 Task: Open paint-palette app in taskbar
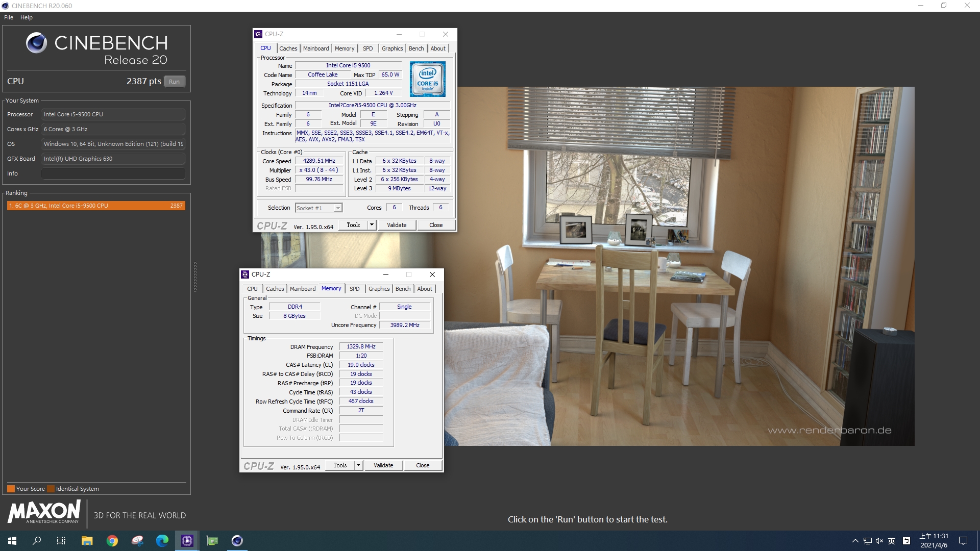[137, 541]
